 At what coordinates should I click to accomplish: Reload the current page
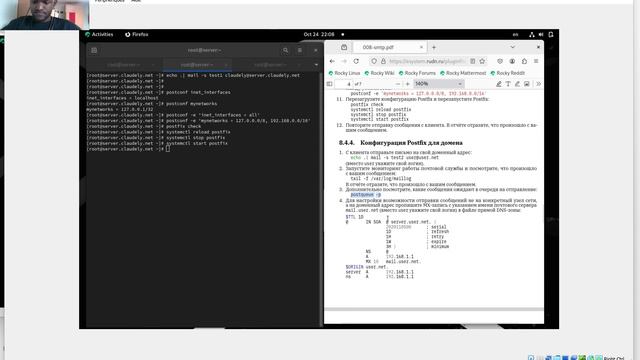[356, 61]
